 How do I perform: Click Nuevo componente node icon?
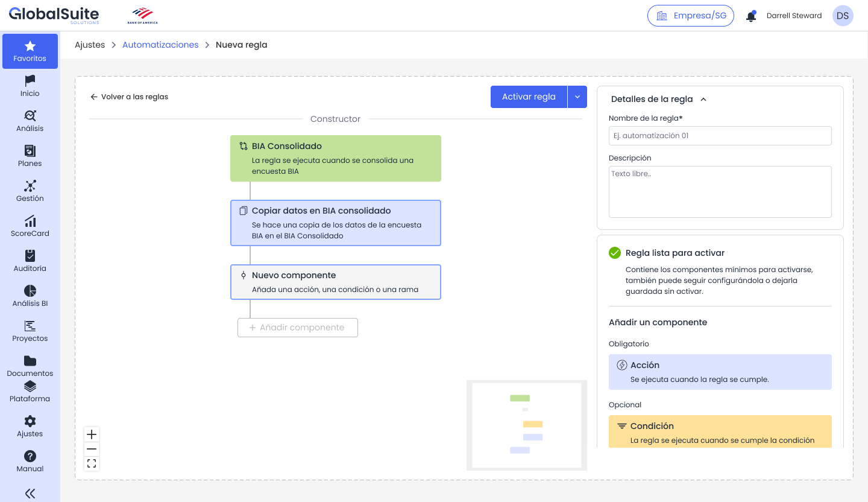[244, 275]
